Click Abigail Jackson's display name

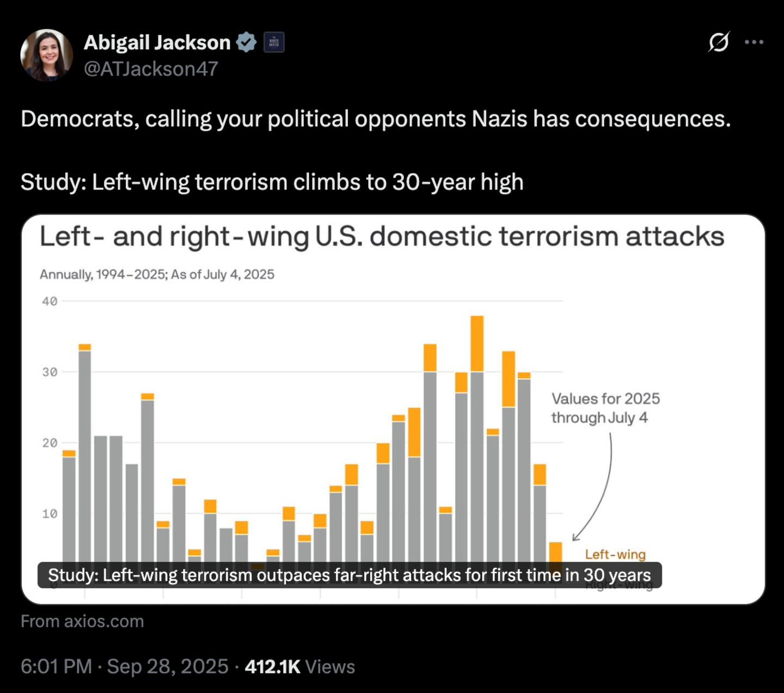pyautogui.click(x=157, y=42)
